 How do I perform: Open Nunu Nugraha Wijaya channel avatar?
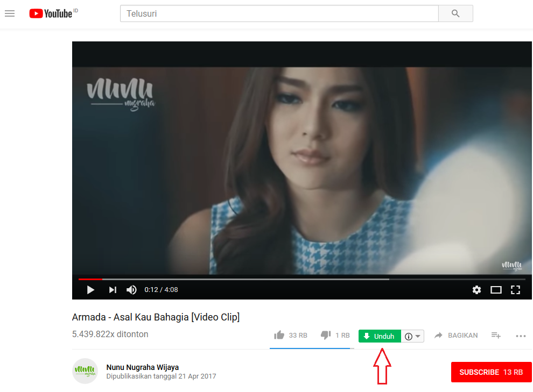85,371
